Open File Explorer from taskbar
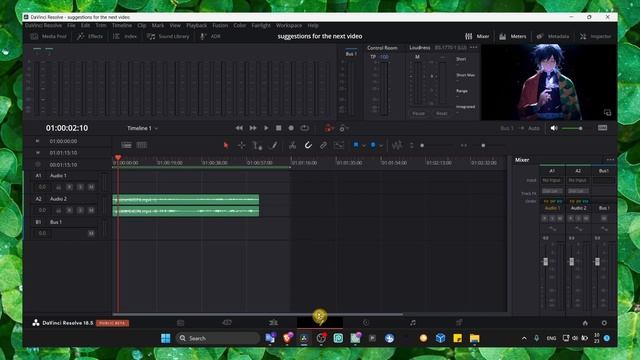The width and height of the screenshot is (640, 360). (474, 338)
